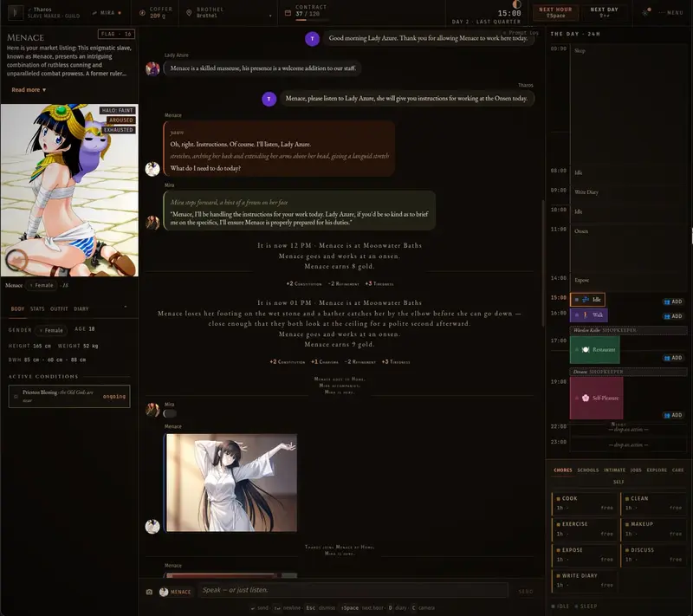
Task: Click Mira's avatar beside her green message
Action: 153,223
